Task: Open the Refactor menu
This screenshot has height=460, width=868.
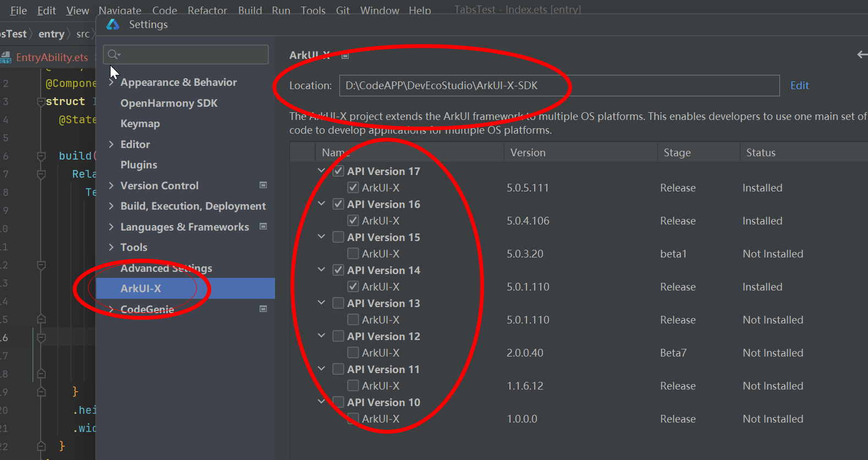Action: 207,10
